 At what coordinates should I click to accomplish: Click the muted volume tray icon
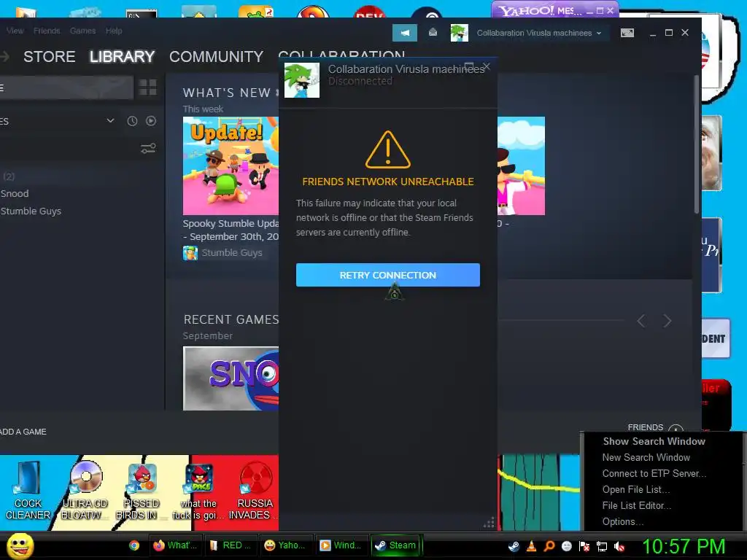[x=619, y=547]
